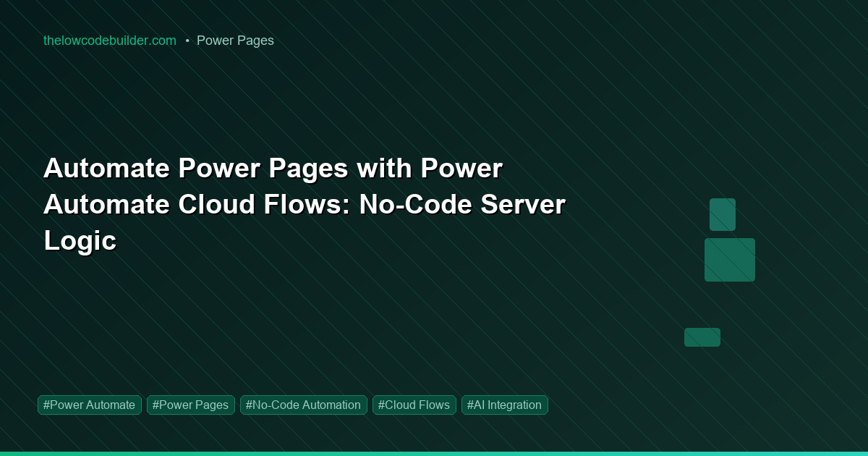Choose the #AI Integration tag
This screenshot has height=456, width=868.
point(505,405)
